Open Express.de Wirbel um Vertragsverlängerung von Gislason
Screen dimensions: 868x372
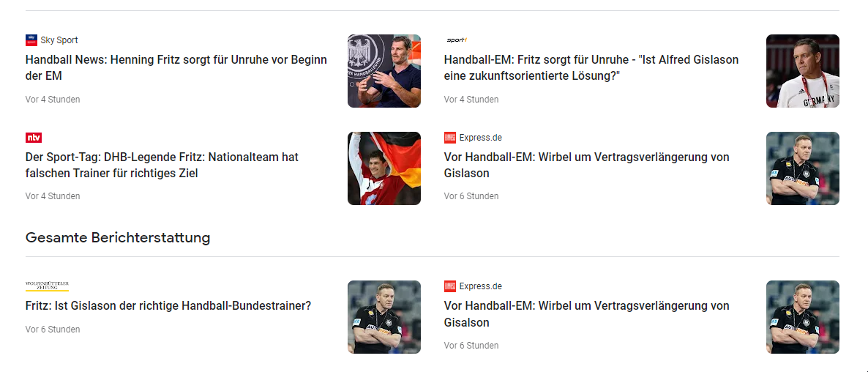586,165
